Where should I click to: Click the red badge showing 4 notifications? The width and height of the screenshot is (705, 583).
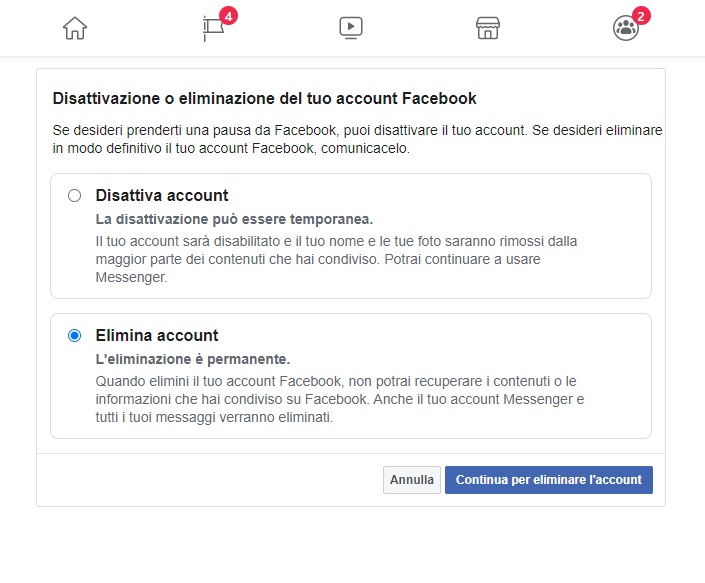coord(228,16)
